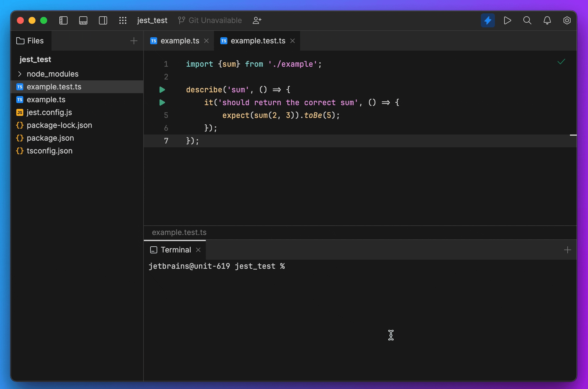Run the 'should return the correct sum' test

coord(162,102)
